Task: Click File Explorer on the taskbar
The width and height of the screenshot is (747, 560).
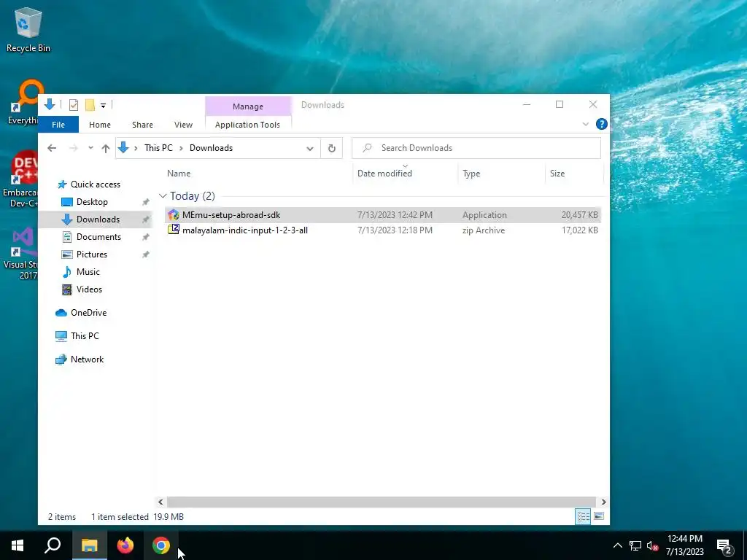Action: (x=89, y=545)
